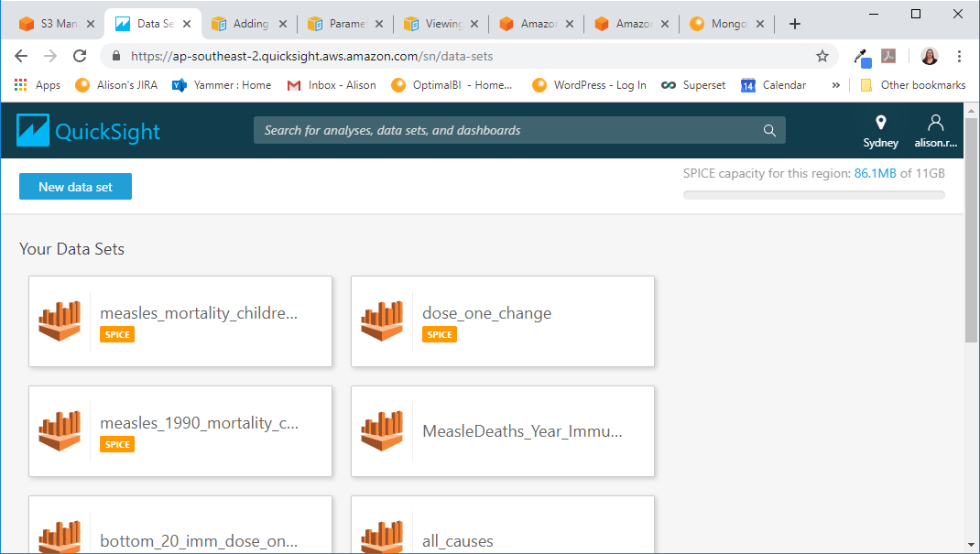Click the scrollbar down arrow
This screenshot has width=980, height=554.
click(971, 545)
